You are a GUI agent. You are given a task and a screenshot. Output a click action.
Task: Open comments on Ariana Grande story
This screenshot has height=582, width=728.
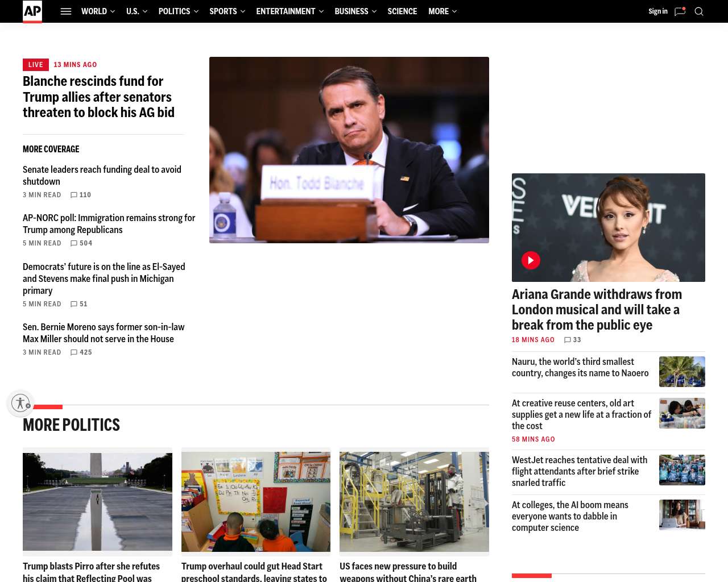pos(573,340)
